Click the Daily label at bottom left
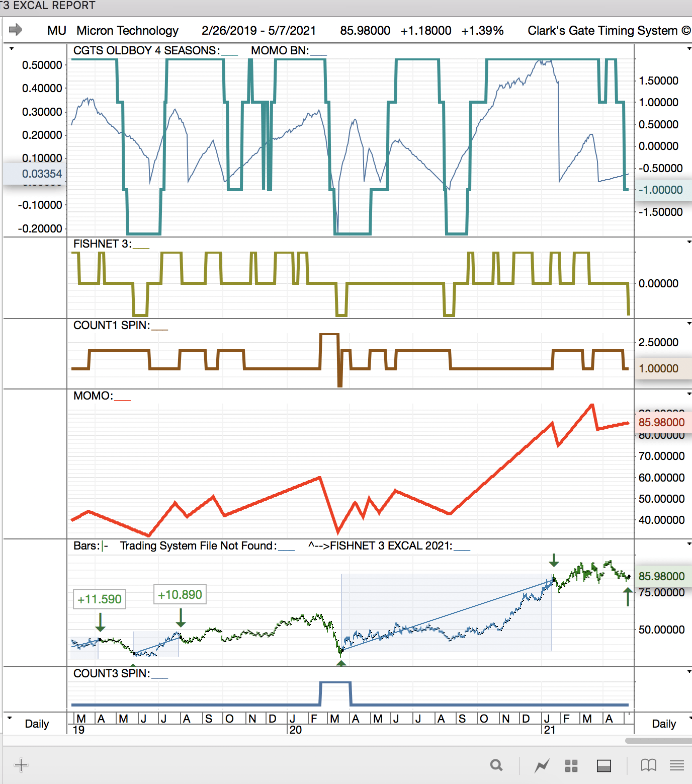 click(x=37, y=724)
